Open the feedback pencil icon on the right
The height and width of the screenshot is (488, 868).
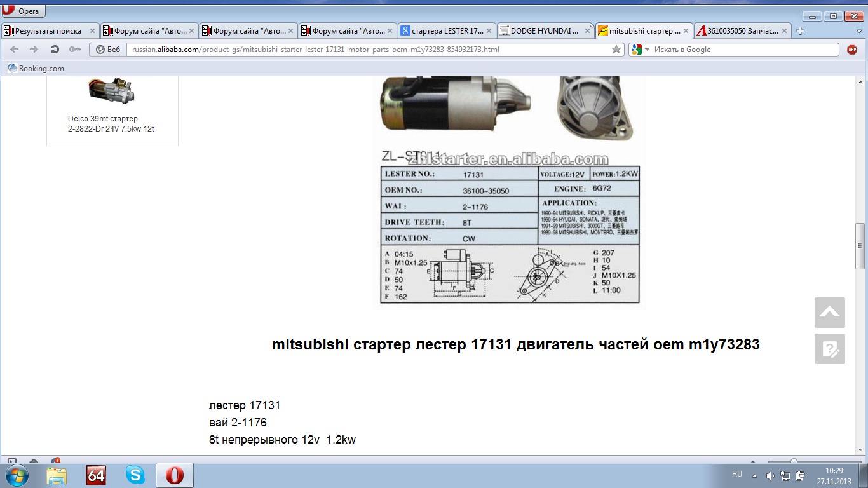point(829,349)
